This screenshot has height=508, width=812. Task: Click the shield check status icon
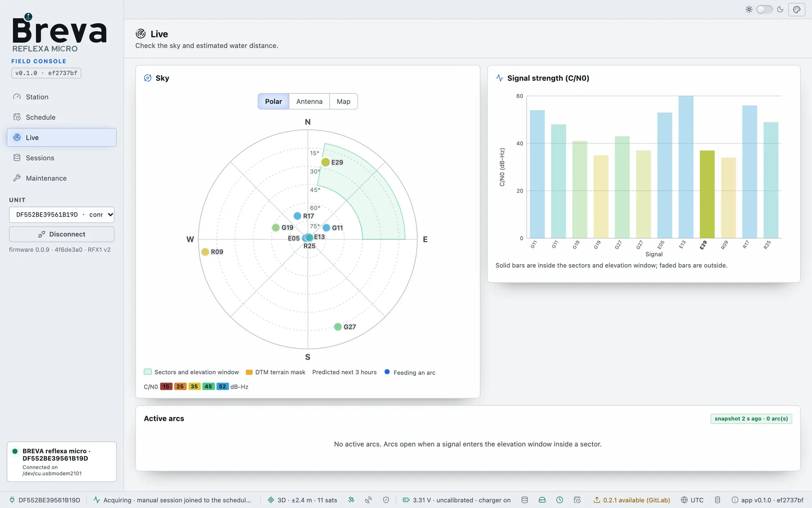[x=386, y=500]
